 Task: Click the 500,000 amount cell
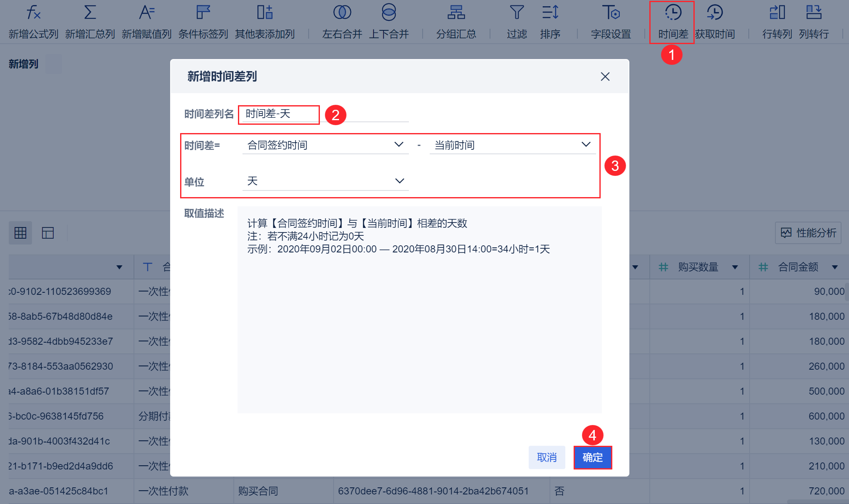(799, 391)
